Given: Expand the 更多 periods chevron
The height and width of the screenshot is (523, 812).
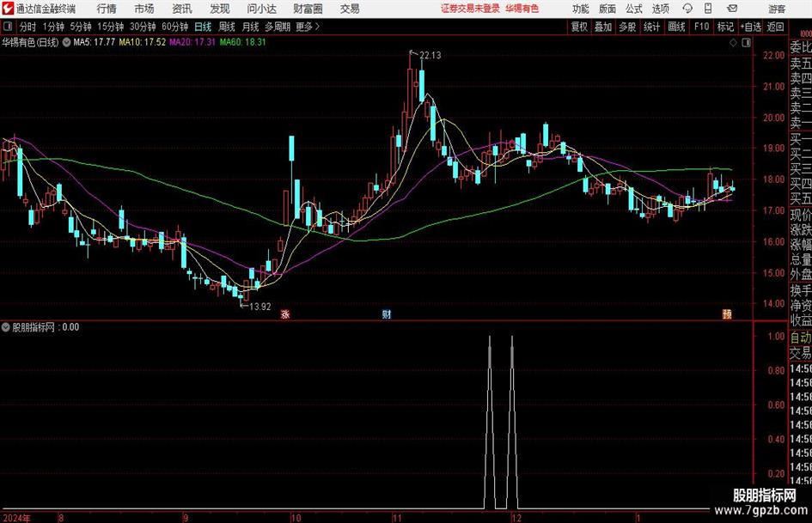Looking at the screenshot, I should pyautogui.click(x=308, y=27).
